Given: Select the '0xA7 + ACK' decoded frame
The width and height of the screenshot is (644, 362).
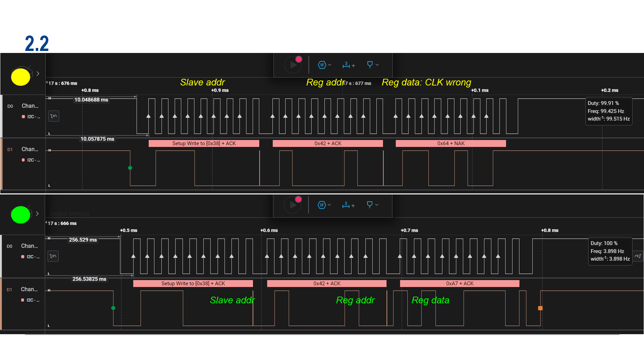Looking at the screenshot, I should [460, 284].
